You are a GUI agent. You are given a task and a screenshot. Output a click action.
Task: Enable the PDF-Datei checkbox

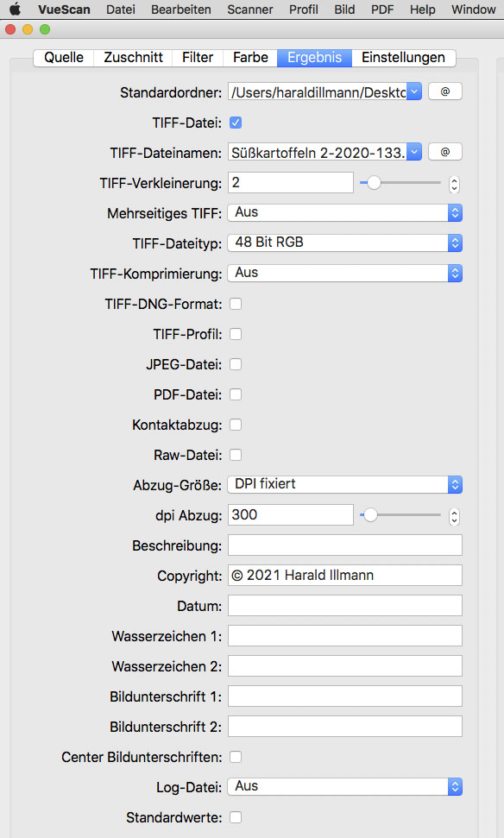click(x=236, y=394)
